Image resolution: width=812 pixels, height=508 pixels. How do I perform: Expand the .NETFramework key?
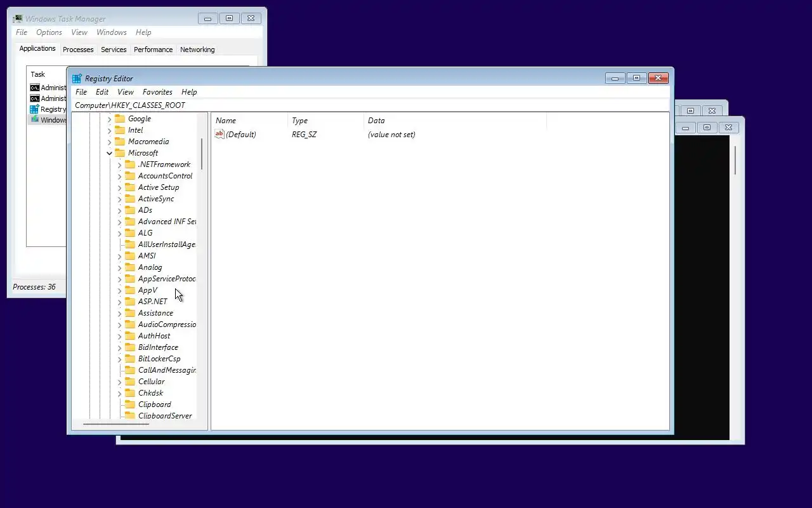(119, 164)
